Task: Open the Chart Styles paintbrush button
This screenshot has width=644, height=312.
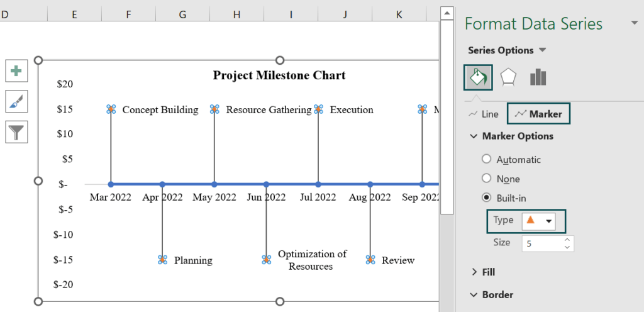Action: [x=16, y=101]
